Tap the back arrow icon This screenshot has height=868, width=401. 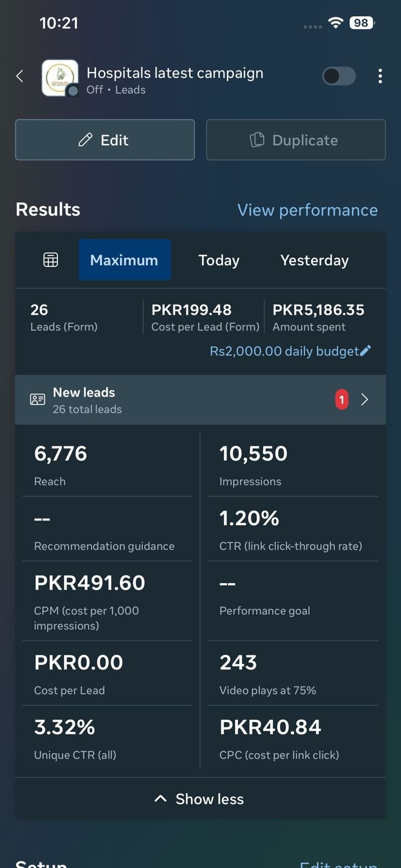pyautogui.click(x=20, y=76)
